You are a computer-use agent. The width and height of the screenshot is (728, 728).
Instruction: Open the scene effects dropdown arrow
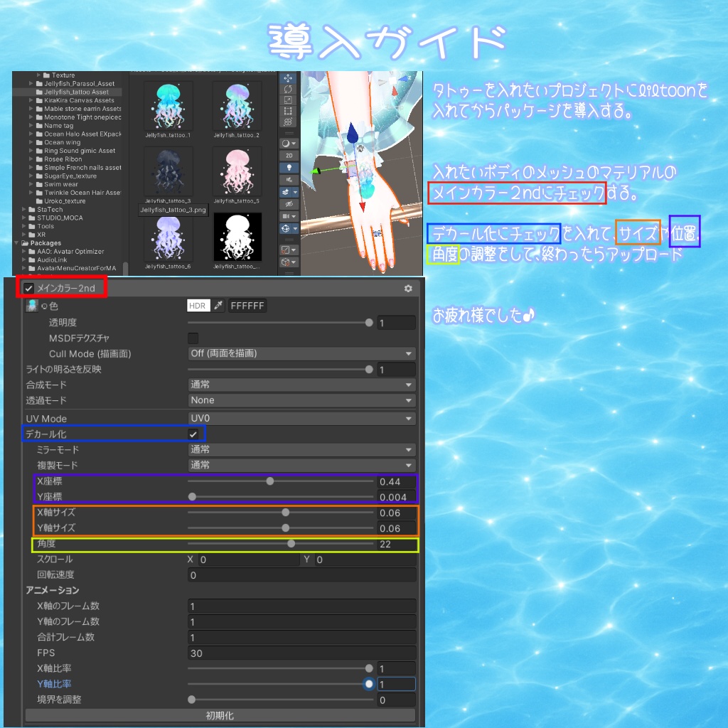295,192
